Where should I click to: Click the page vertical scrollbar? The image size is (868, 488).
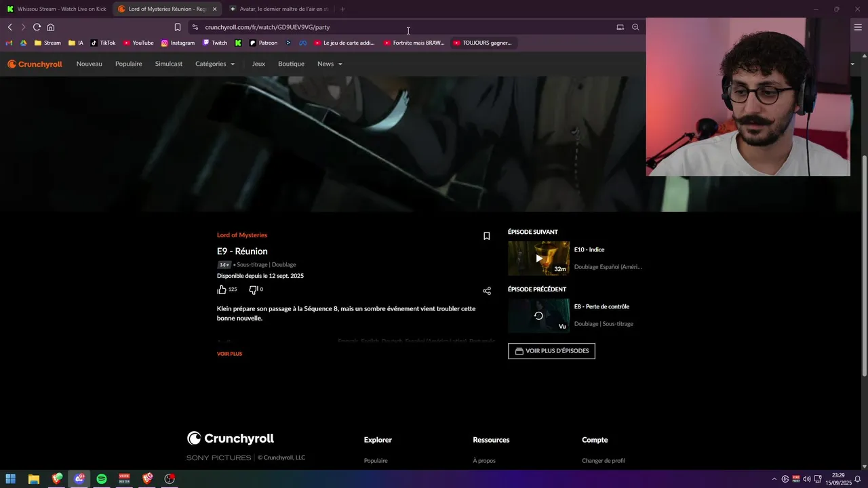click(x=864, y=266)
